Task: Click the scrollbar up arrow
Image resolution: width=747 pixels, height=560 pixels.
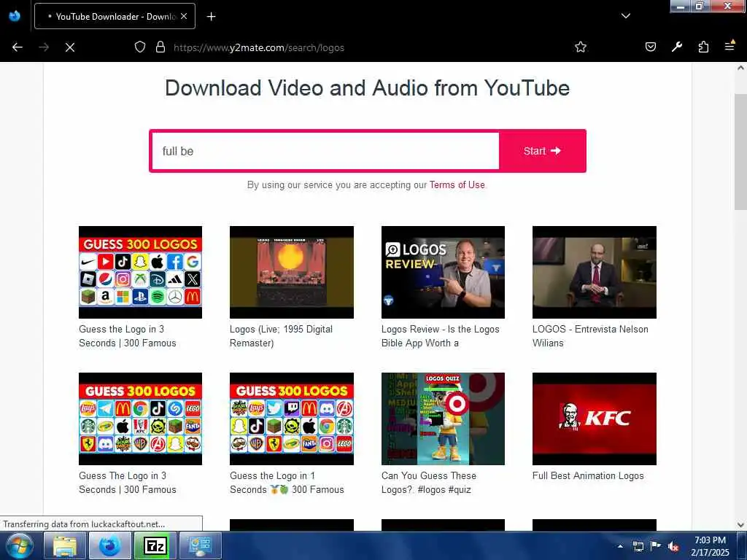Action: [x=740, y=68]
